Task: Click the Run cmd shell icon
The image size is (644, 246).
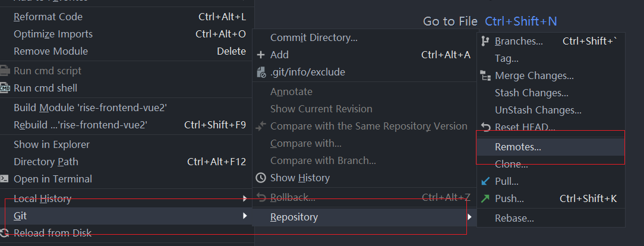Action: click(x=5, y=88)
